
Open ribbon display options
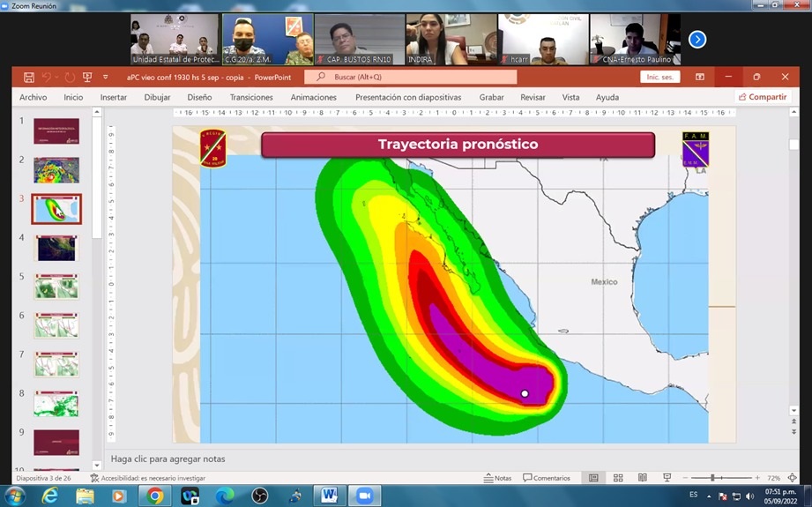700,78
